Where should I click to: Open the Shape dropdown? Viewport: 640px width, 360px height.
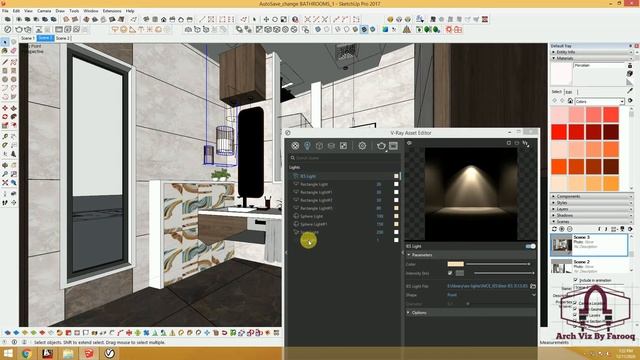[491, 295]
